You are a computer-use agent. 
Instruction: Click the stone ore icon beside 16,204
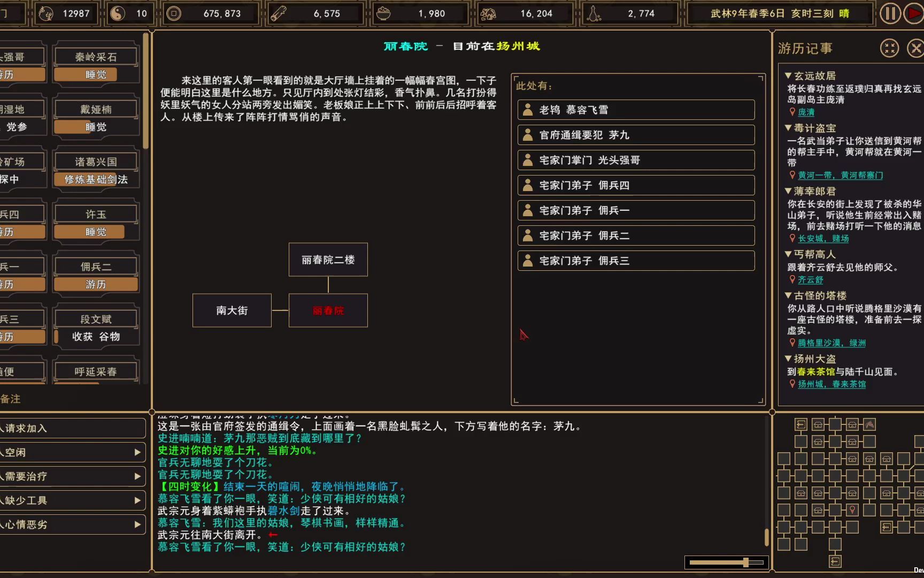(488, 13)
